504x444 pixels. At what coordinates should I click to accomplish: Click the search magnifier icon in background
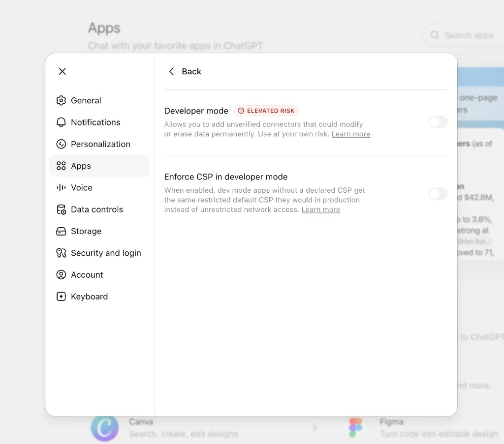[435, 35]
